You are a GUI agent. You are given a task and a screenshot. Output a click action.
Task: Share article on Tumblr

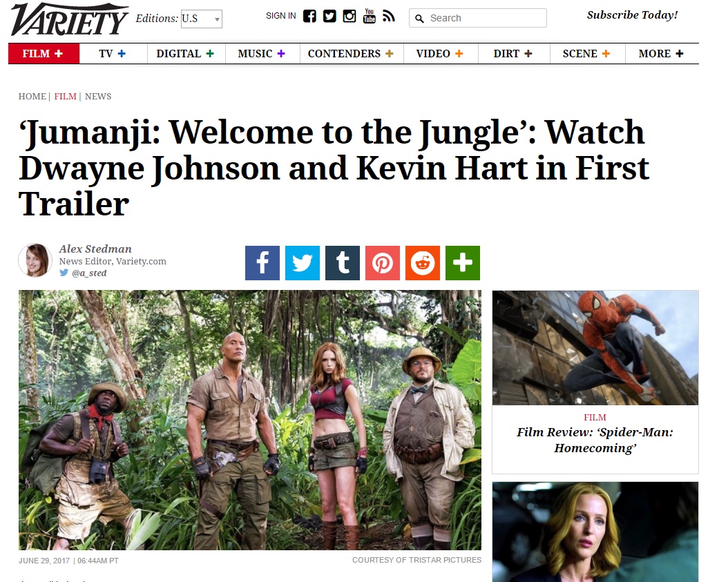pos(342,263)
